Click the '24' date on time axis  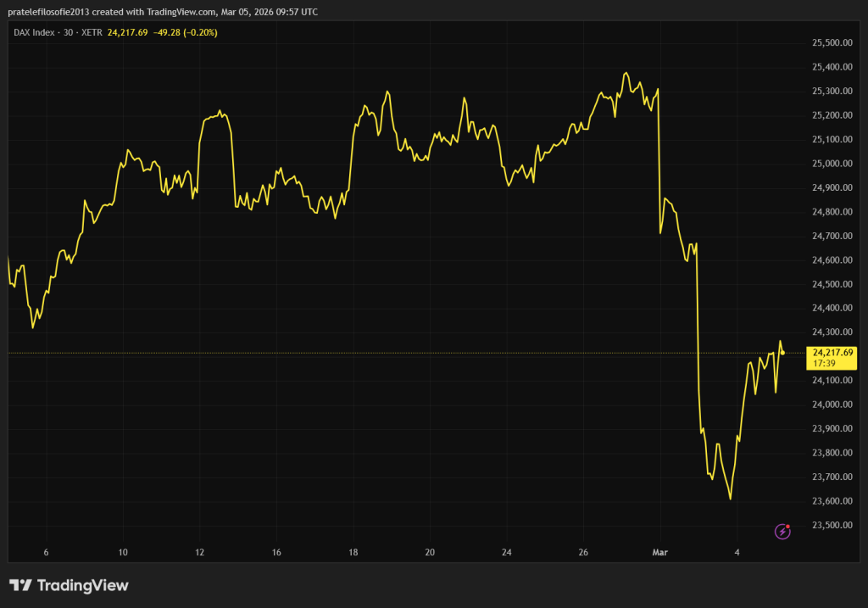click(506, 552)
